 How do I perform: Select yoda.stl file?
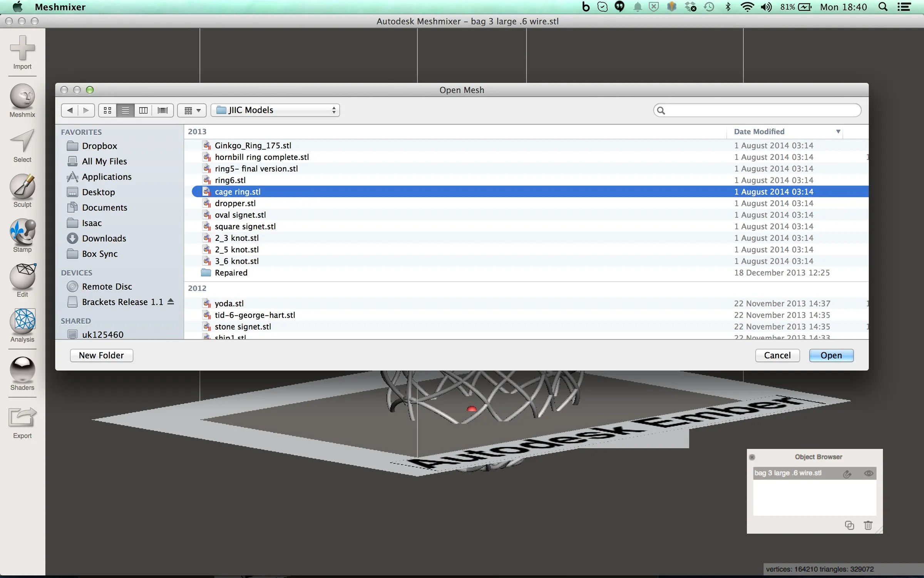click(526, 303)
